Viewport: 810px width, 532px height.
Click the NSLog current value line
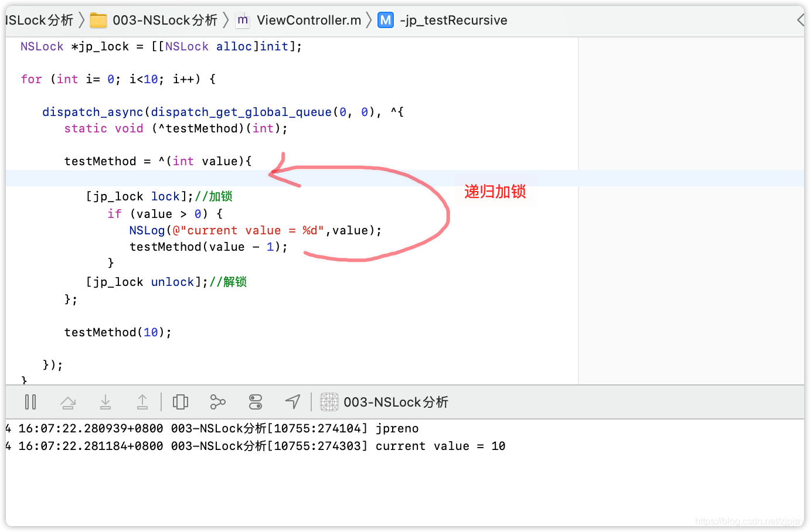(256, 230)
